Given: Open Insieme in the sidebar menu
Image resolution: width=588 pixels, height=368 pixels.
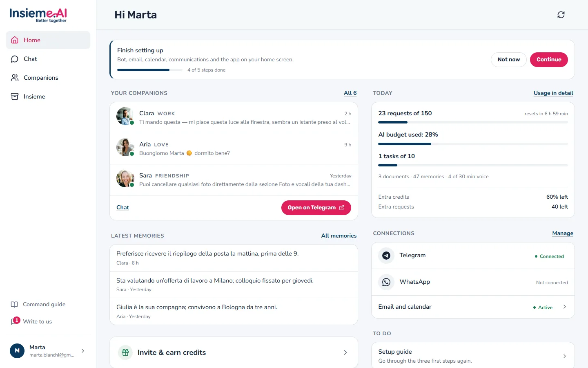Looking at the screenshot, I should [x=48, y=96].
